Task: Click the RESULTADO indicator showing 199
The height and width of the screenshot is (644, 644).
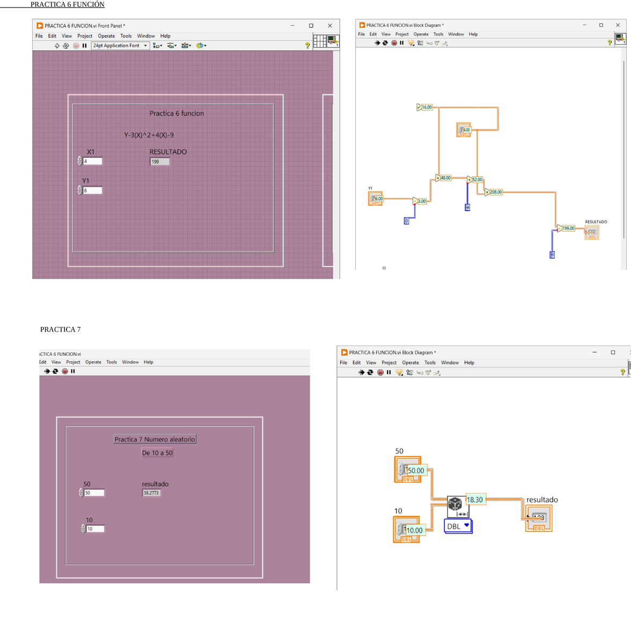Action: click(159, 161)
